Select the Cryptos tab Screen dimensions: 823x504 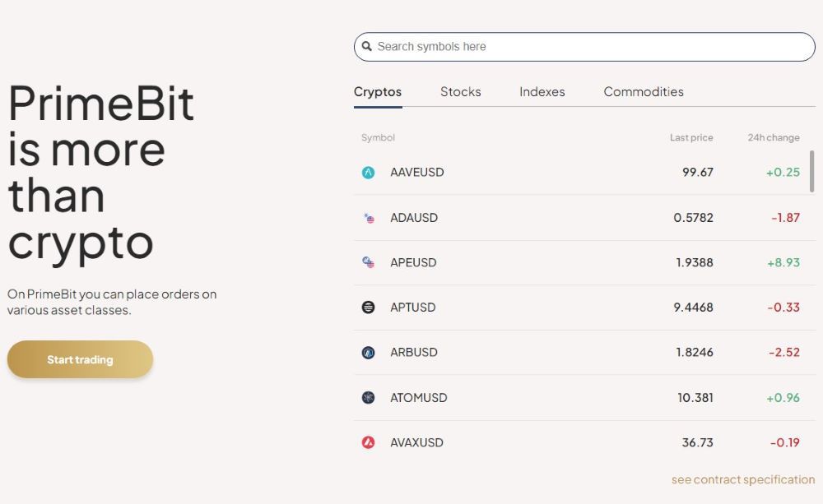coord(378,91)
